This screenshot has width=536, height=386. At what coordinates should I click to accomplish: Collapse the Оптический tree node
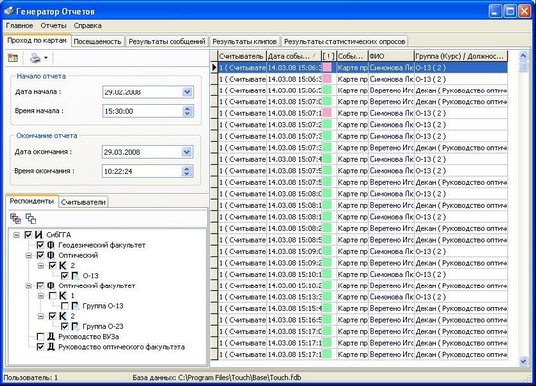click(x=29, y=255)
